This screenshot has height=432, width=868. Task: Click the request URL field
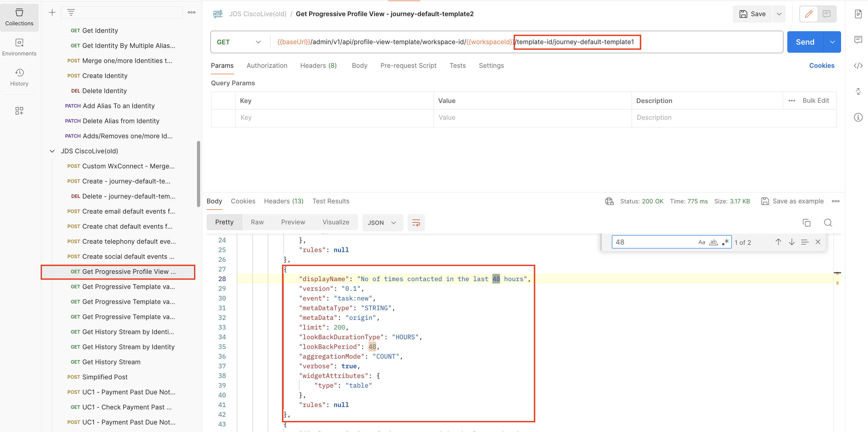tap(526, 42)
